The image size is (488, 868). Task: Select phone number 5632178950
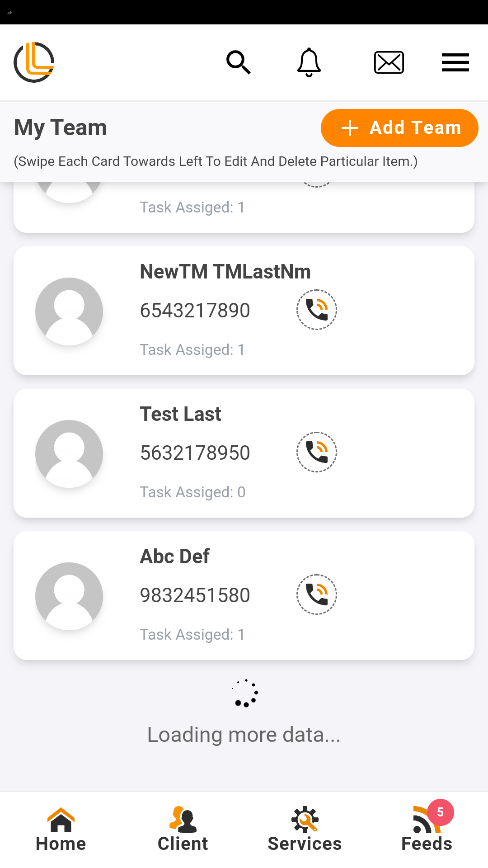[195, 453]
